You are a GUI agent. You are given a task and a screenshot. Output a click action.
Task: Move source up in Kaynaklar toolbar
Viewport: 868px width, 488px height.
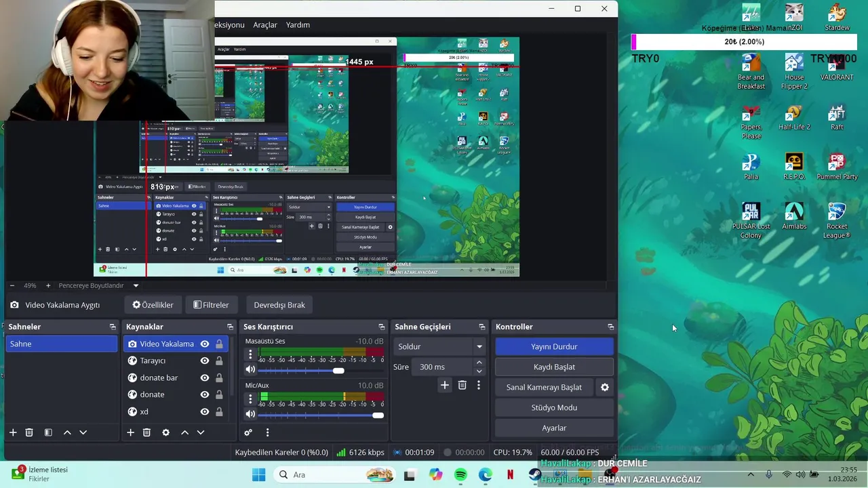pos(184,432)
